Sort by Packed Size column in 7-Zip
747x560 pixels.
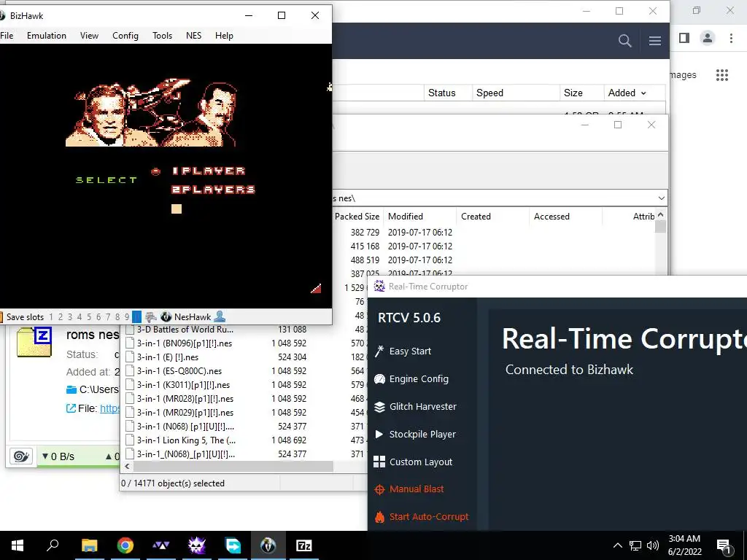[x=357, y=216]
